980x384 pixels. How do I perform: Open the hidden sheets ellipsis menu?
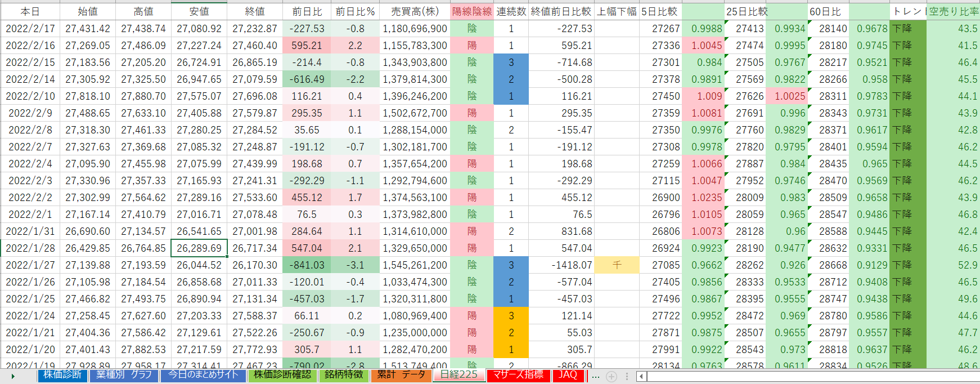(x=596, y=376)
